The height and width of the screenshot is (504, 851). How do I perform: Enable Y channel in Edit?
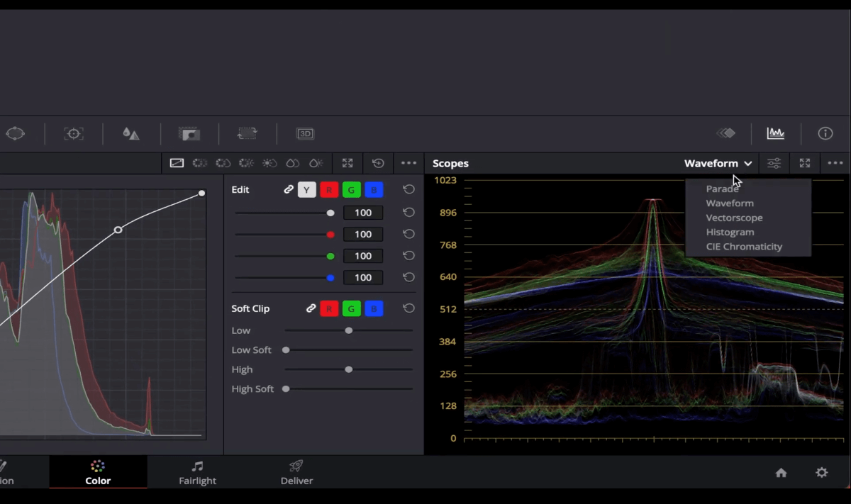click(x=306, y=189)
